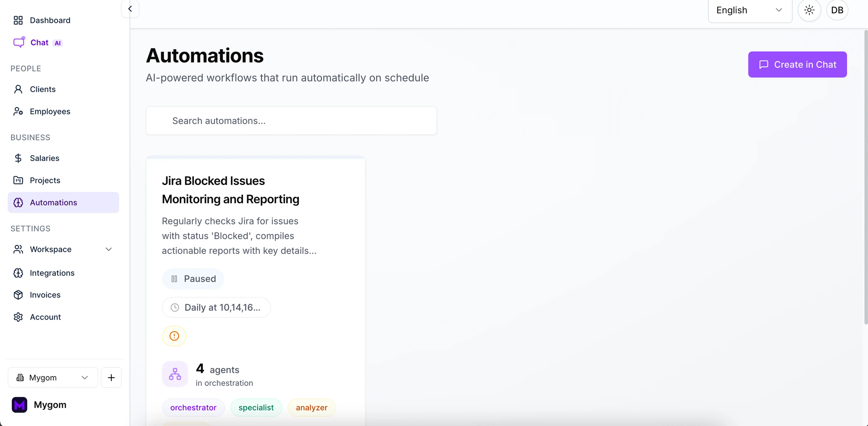Screen dimensions: 868x426
Task: Open the English language dropdown
Action: (749, 10)
